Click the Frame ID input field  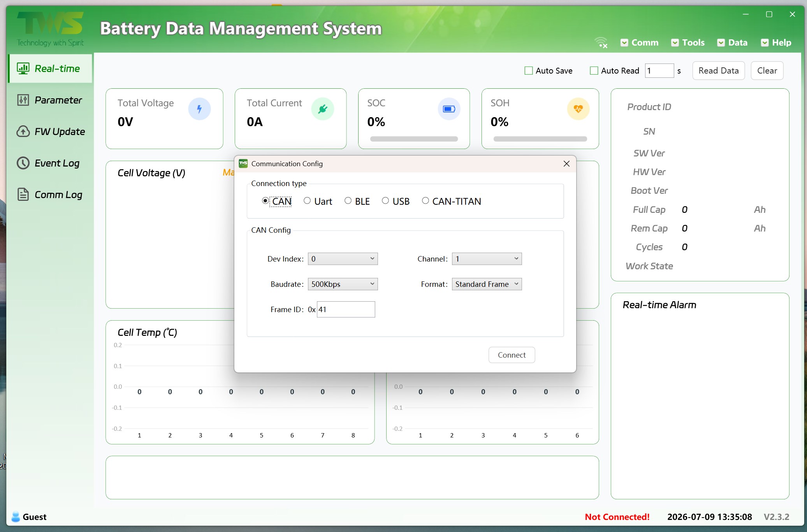[346, 309]
